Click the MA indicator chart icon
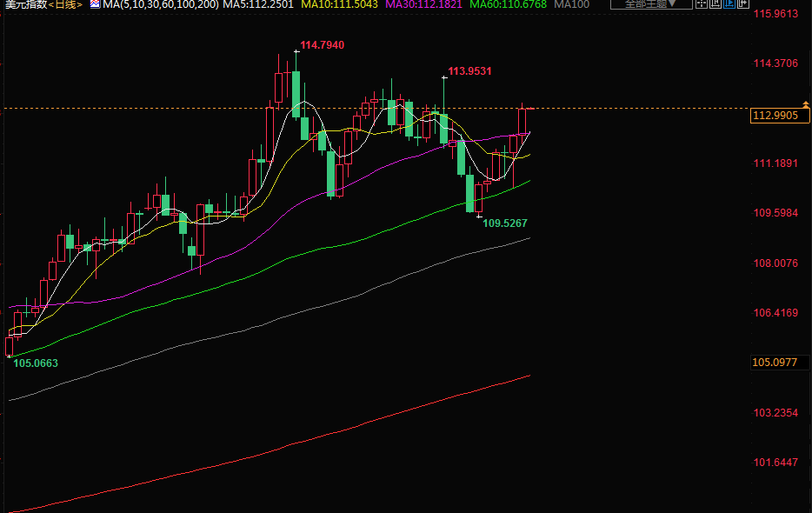This screenshot has height=513, width=812. click(x=95, y=4)
